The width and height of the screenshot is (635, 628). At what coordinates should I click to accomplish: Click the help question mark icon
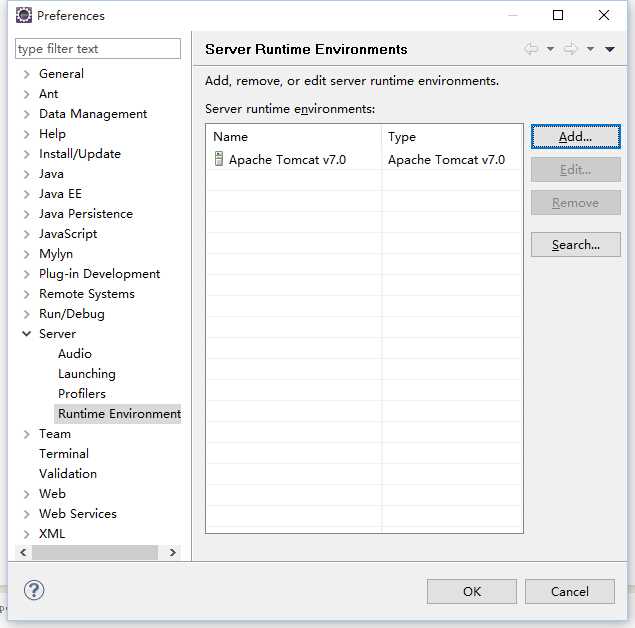coord(34,590)
